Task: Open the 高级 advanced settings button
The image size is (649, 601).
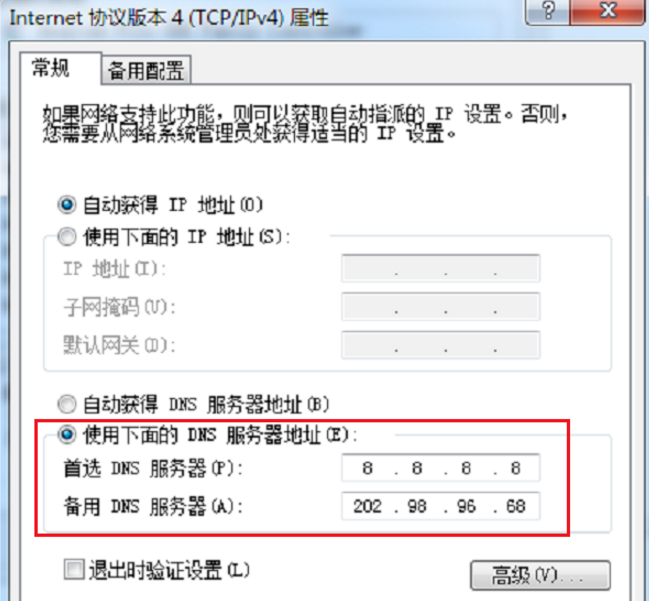Action: coord(540,575)
